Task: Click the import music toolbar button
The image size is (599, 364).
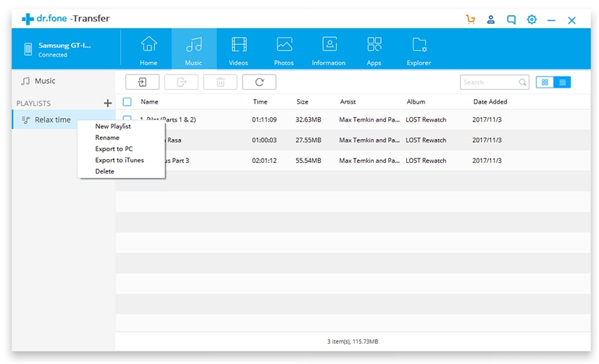Action: (x=142, y=82)
